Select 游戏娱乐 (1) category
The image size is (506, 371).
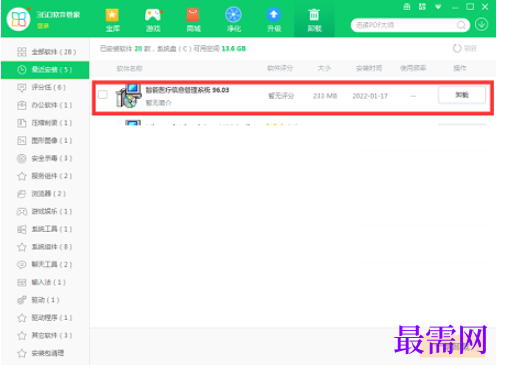pos(45,211)
